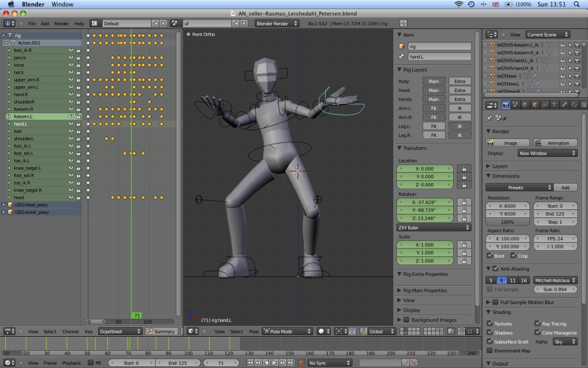Viewport: 588px width, 368px height.
Task: Select the Bone properties tab (bone icon)
Action: click(564, 105)
